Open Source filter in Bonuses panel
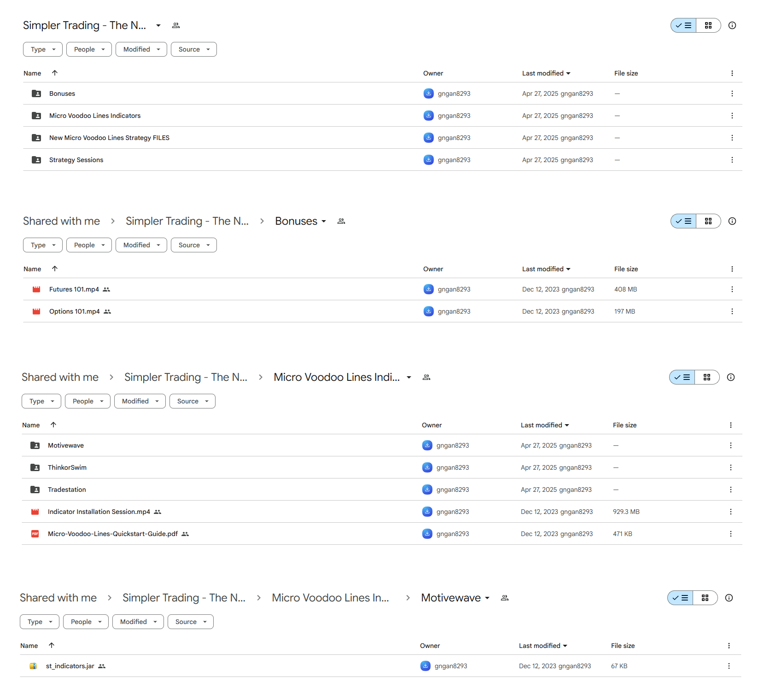 [193, 245]
